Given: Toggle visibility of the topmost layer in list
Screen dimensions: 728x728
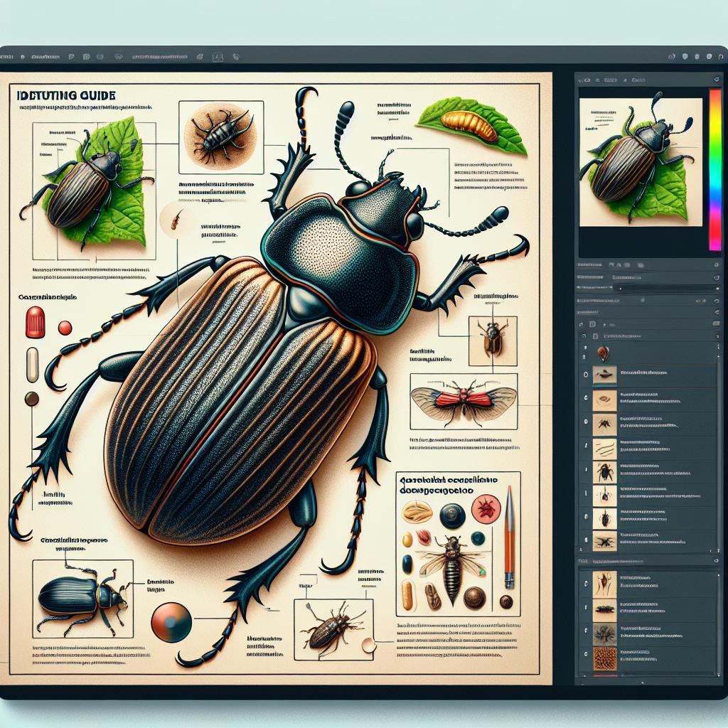Looking at the screenshot, I should 585,376.
